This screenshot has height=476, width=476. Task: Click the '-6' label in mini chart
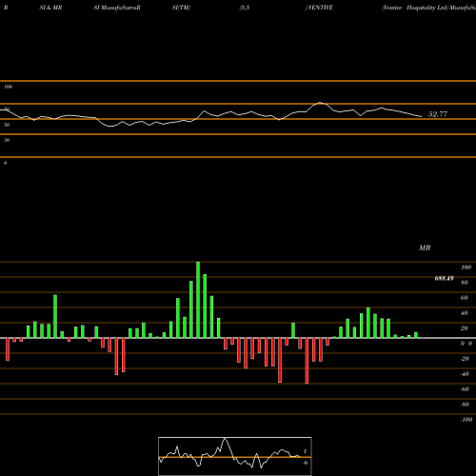pos(306,463)
